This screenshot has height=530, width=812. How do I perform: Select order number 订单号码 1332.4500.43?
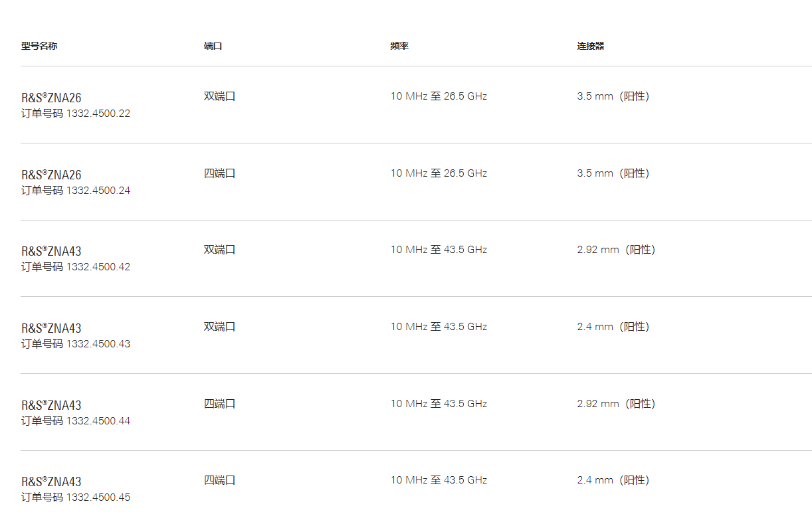click(x=76, y=344)
